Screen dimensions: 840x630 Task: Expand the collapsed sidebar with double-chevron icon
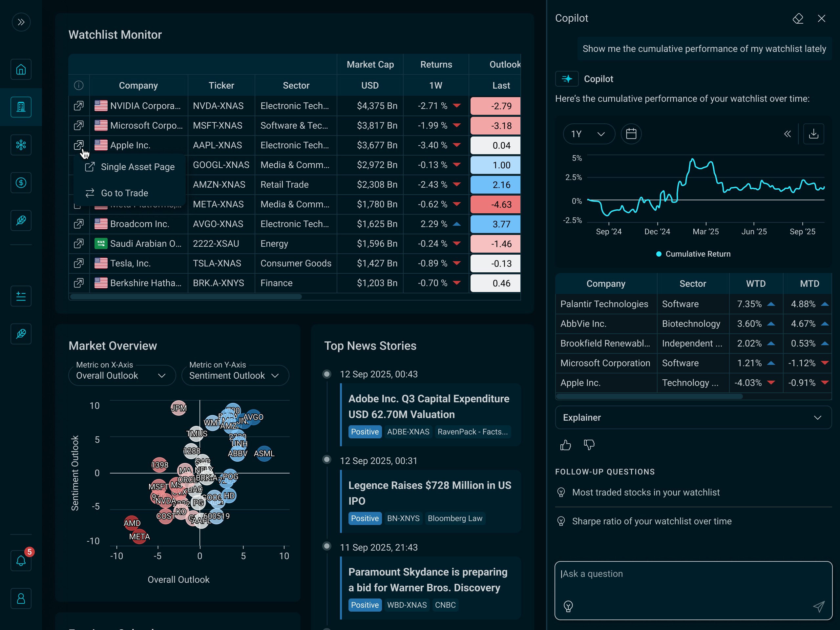tap(21, 22)
